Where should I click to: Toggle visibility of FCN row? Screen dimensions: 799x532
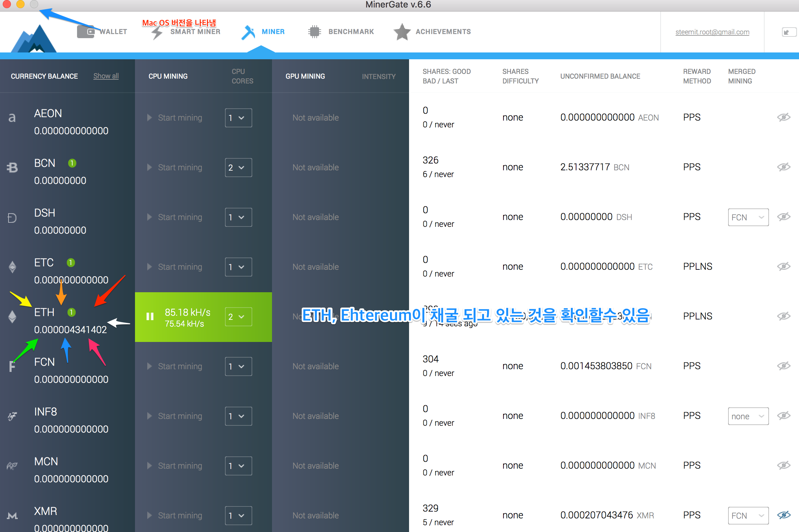coord(783,366)
